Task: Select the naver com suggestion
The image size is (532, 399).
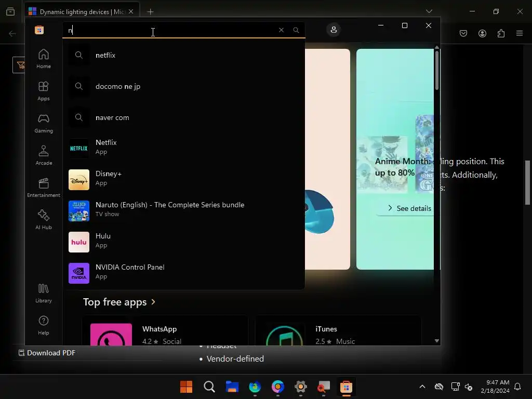Action: coord(184,117)
